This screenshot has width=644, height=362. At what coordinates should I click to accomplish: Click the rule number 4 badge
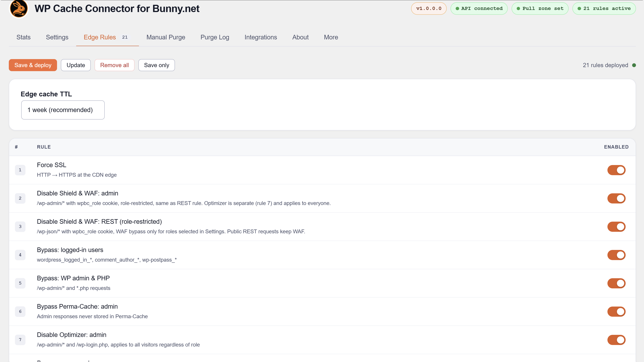(20, 255)
